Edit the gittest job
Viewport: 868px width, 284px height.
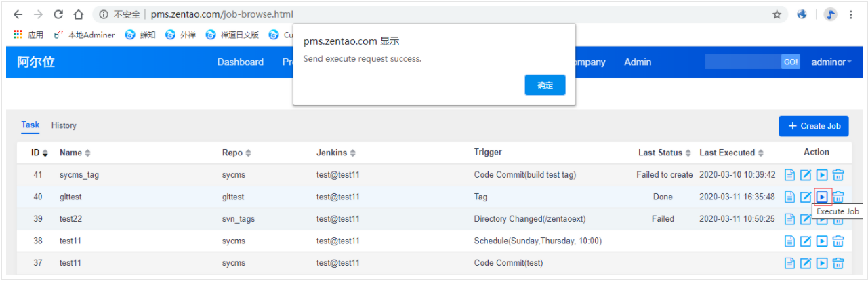tap(806, 197)
